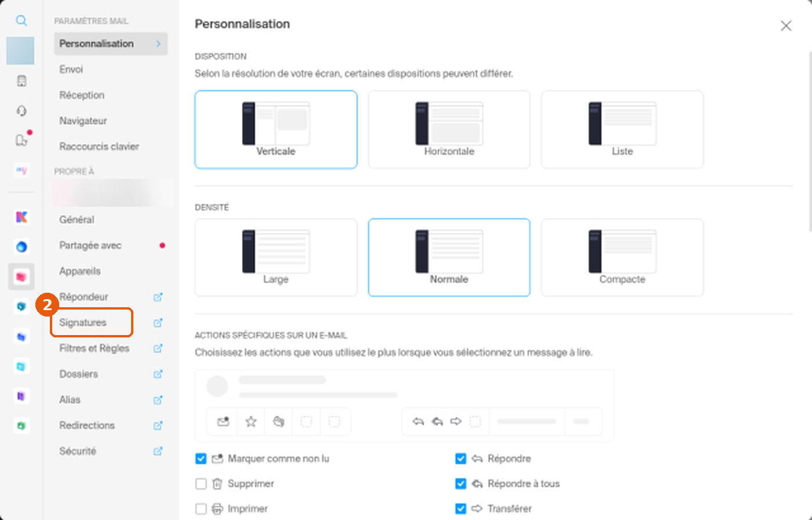Open the dark purple app icon in the left rail
Image resolution: width=812 pixels, height=520 pixels.
pos(21,396)
